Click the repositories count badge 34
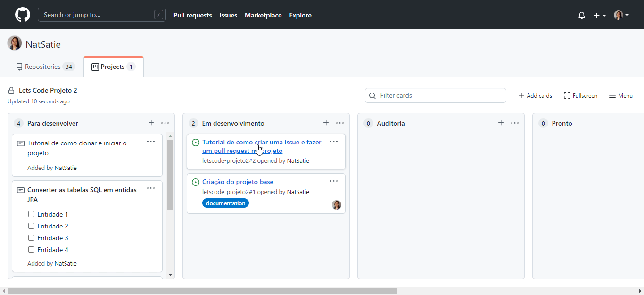Viewport: 644px width, 295px height. click(x=69, y=67)
